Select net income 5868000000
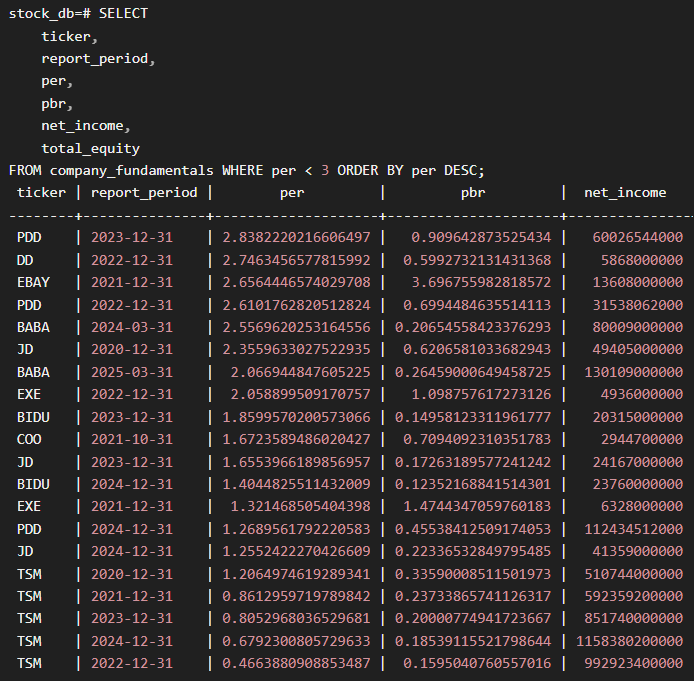The width and height of the screenshot is (694, 681). pyautogui.click(x=642, y=260)
